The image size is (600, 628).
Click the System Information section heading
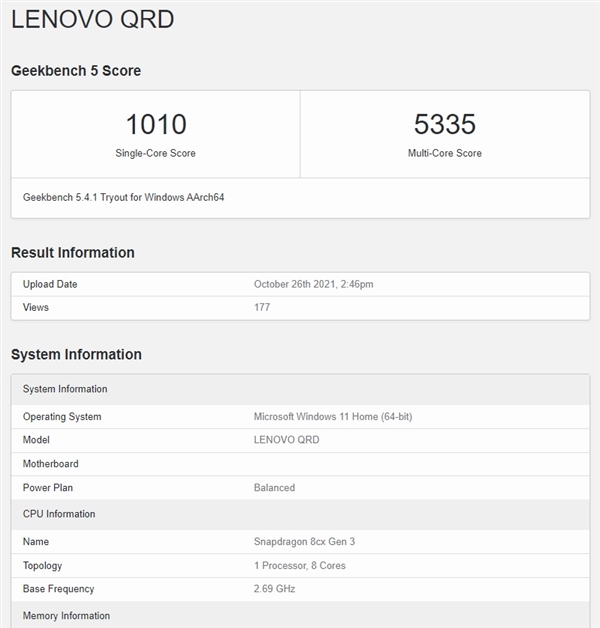click(x=76, y=355)
